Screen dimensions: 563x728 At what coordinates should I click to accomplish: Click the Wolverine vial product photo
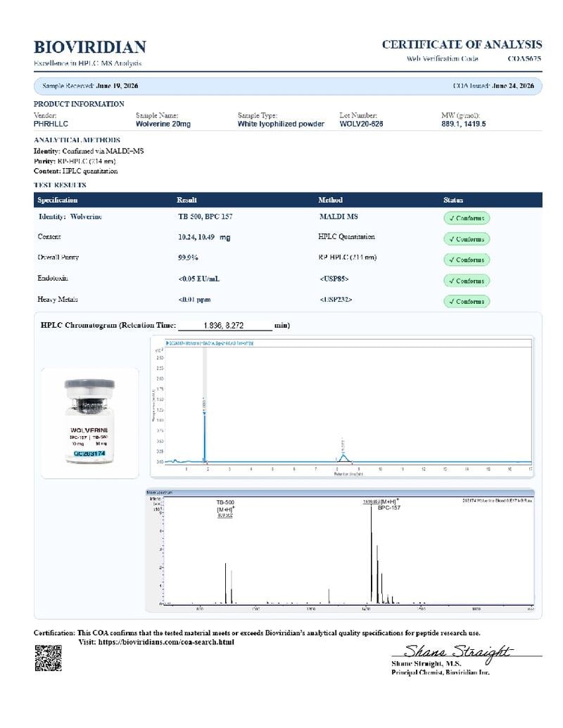click(89, 423)
